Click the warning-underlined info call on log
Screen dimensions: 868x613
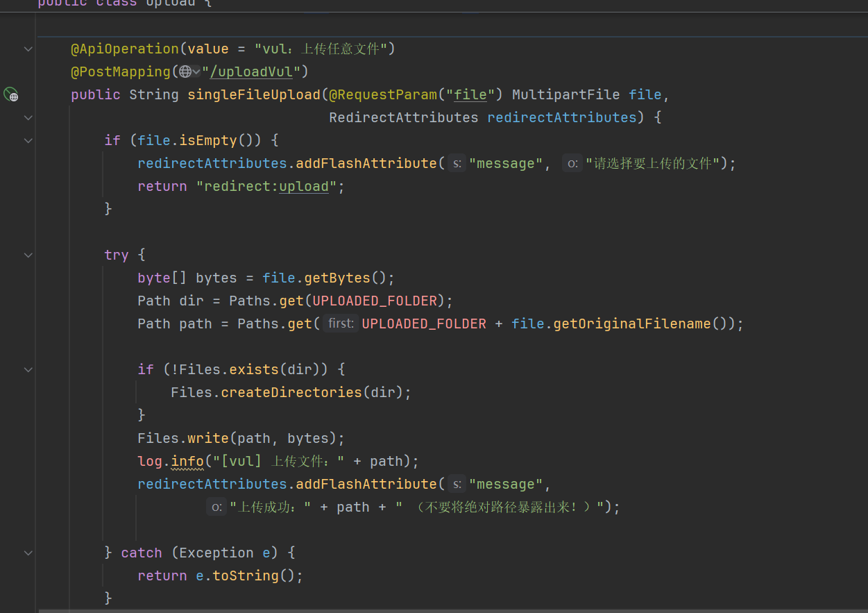(x=187, y=461)
